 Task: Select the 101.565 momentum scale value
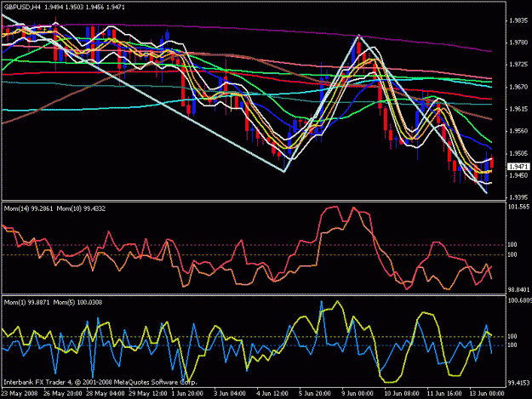coord(518,207)
